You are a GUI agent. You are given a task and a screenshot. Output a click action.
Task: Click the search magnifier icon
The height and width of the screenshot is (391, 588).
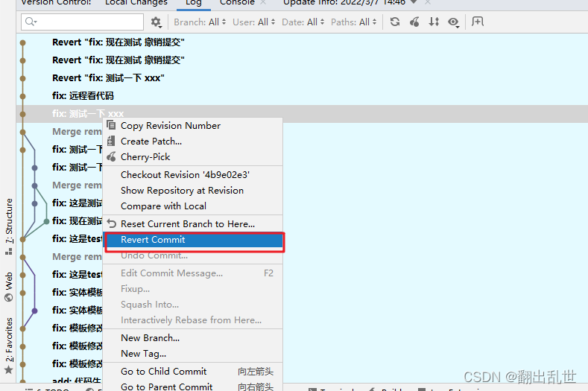31,22
